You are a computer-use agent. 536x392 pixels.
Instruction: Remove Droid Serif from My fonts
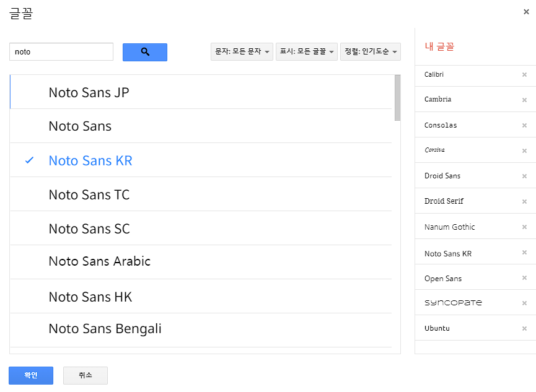(x=524, y=202)
